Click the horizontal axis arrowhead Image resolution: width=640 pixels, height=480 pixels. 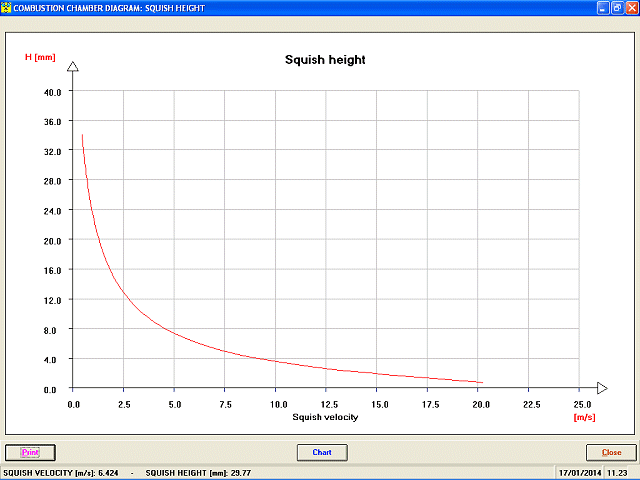click(x=602, y=388)
